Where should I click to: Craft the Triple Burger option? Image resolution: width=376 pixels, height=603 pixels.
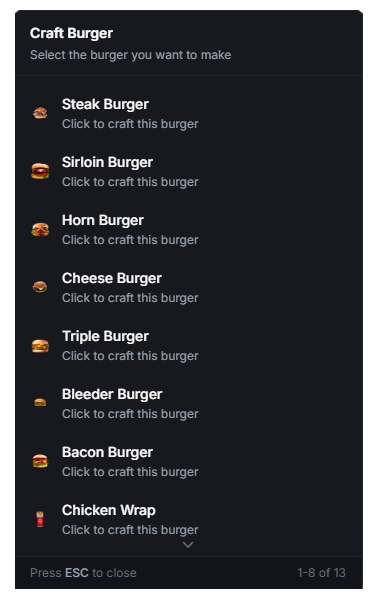click(188, 346)
